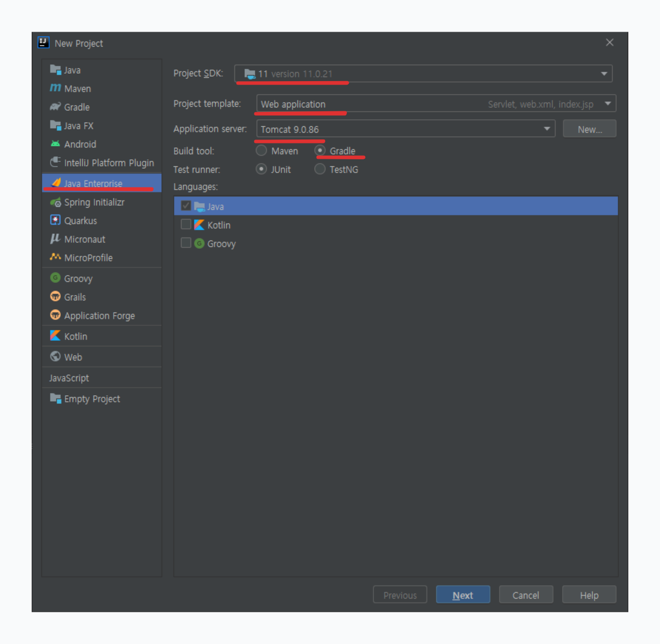Click '11 version 11.0.21' SDK value
Screen dimensions: 660x644
(295, 74)
